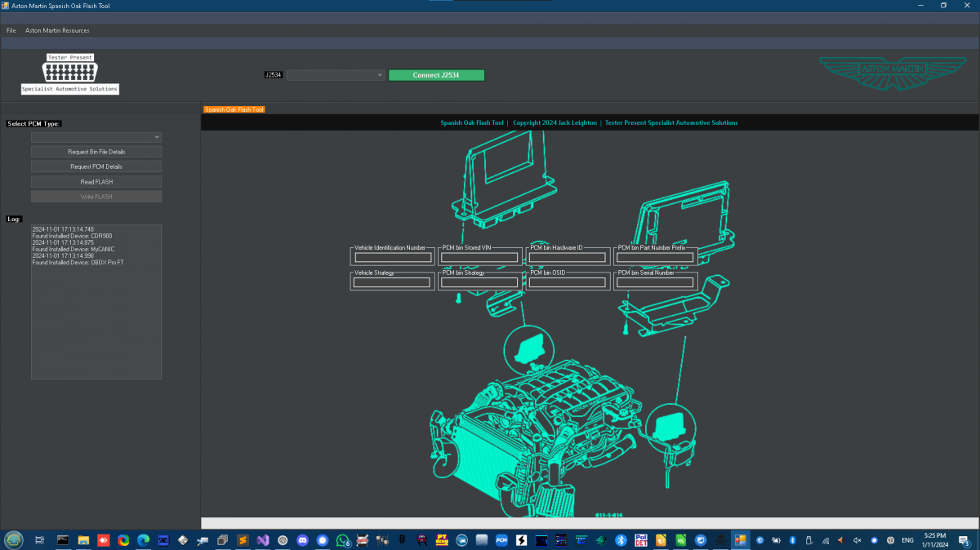Open WhatsApp from the taskbar
980x550 pixels.
(343, 540)
